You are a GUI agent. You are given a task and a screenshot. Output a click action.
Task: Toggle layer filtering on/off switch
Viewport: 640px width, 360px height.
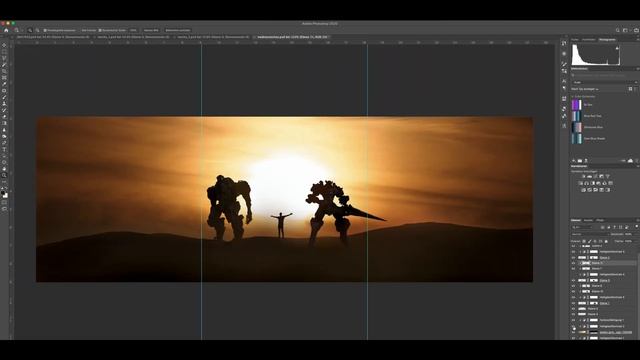(637, 227)
